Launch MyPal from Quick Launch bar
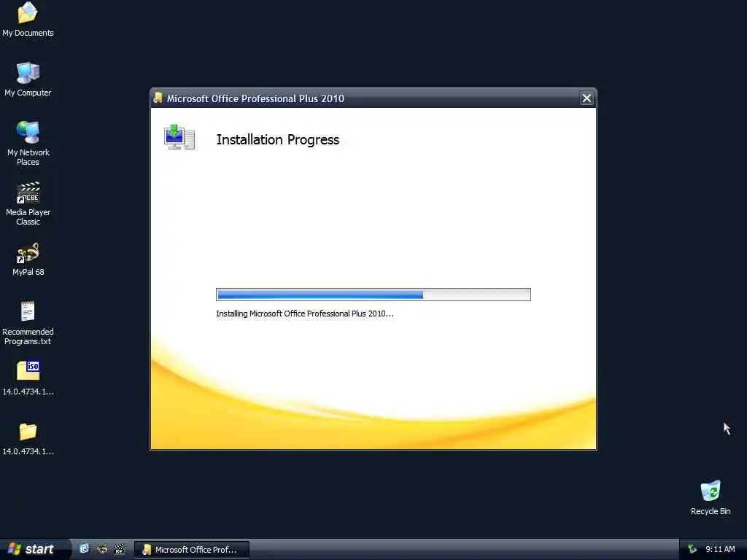Screen dimensions: 747x560 point(101,549)
